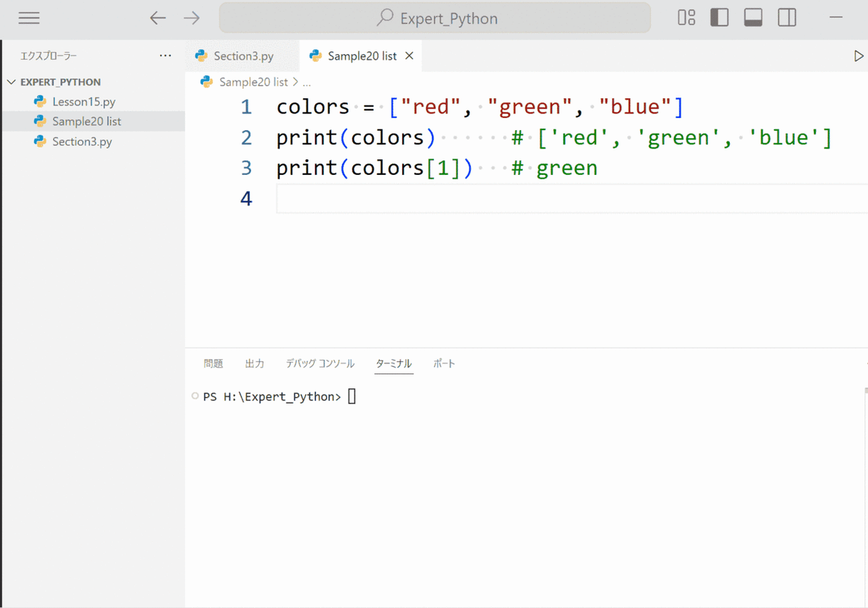868x608 pixels.
Task: Open the ポート panel tab
Action: pyautogui.click(x=444, y=364)
